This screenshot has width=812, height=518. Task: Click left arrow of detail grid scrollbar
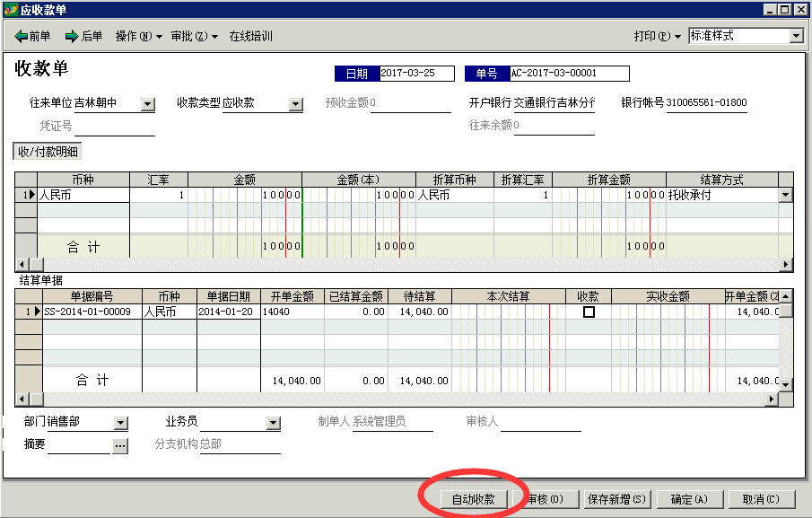point(22,264)
